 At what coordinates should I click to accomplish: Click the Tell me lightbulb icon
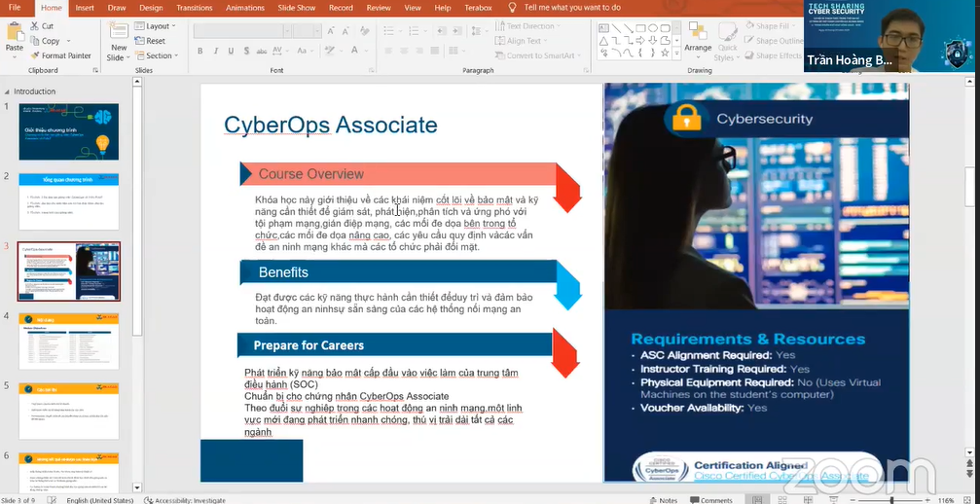pyautogui.click(x=512, y=8)
